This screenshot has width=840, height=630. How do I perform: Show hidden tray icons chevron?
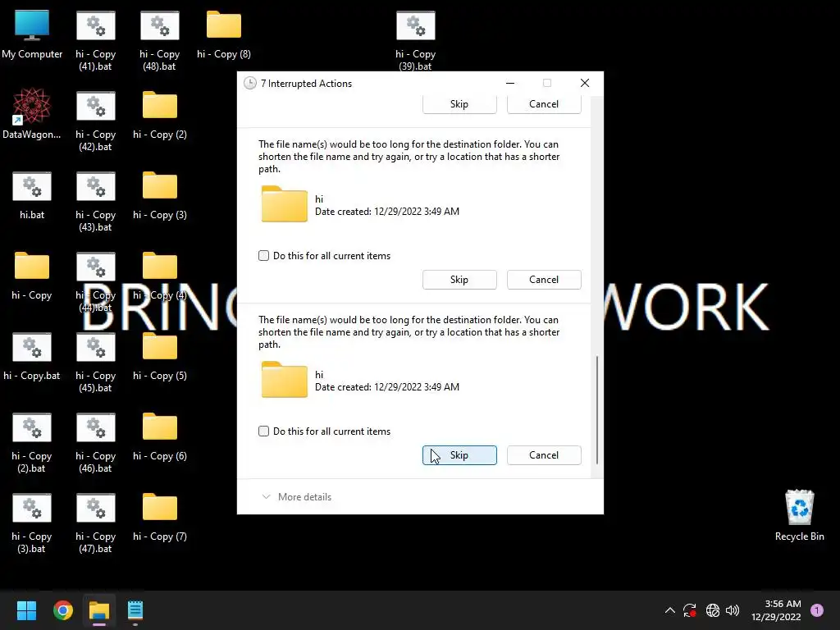(x=669, y=610)
